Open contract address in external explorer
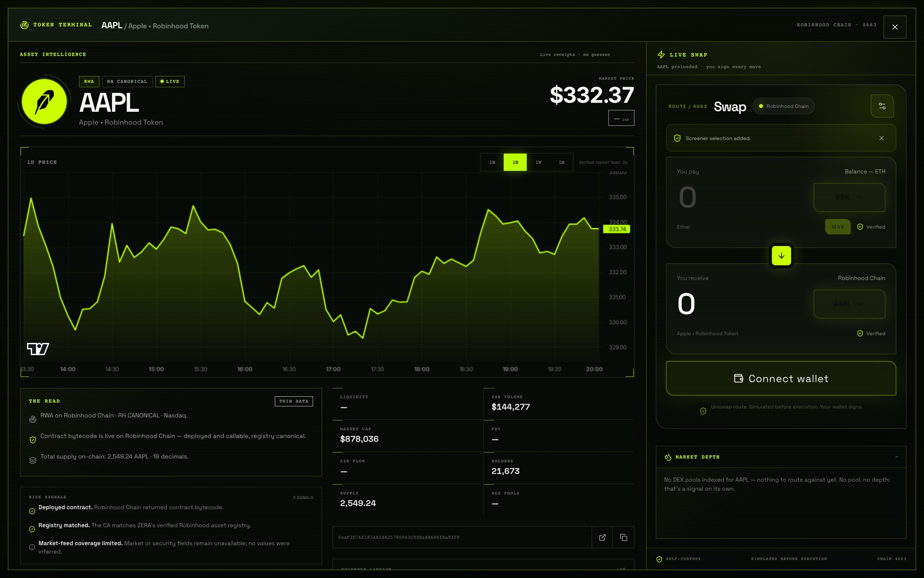This screenshot has width=924, height=578. 602,537
